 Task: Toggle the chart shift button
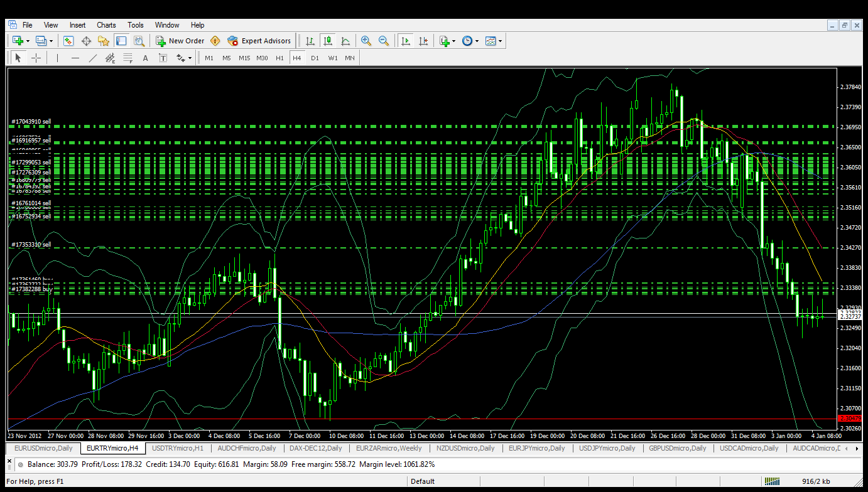[x=423, y=41]
